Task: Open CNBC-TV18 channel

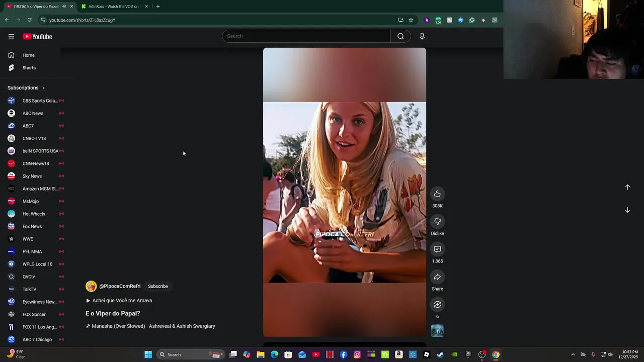Action: [x=35, y=138]
